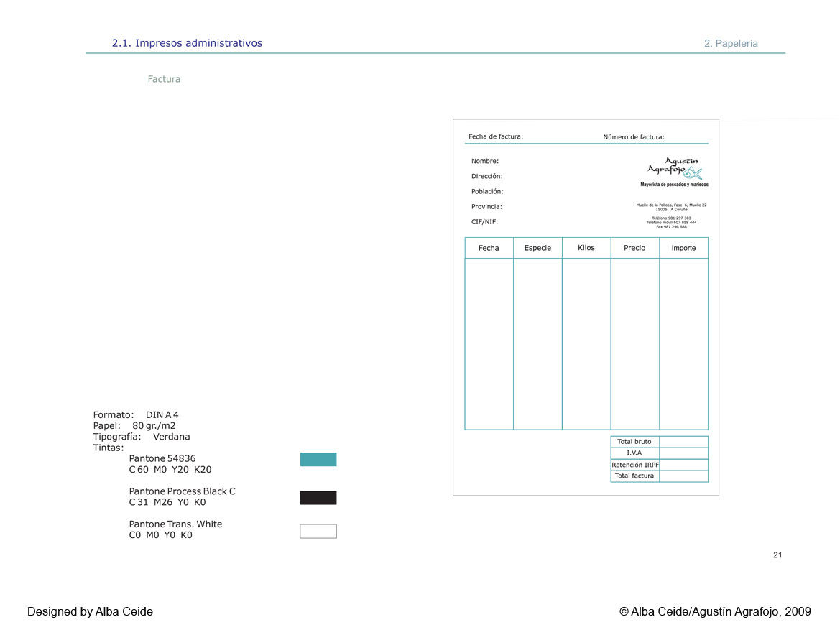This screenshot has width=840, height=630.
Task: Click the Importe column header
Action: [x=683, y=248]
